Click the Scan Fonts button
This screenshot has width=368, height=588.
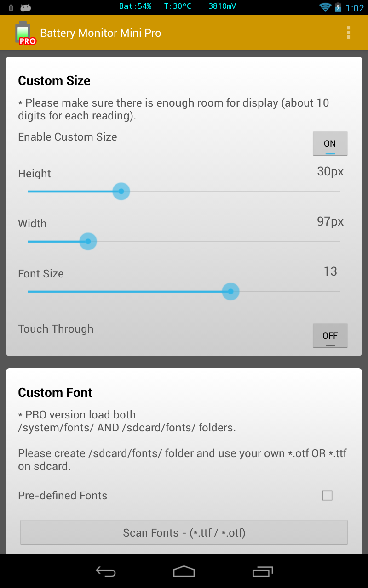(x=184, y=532)
